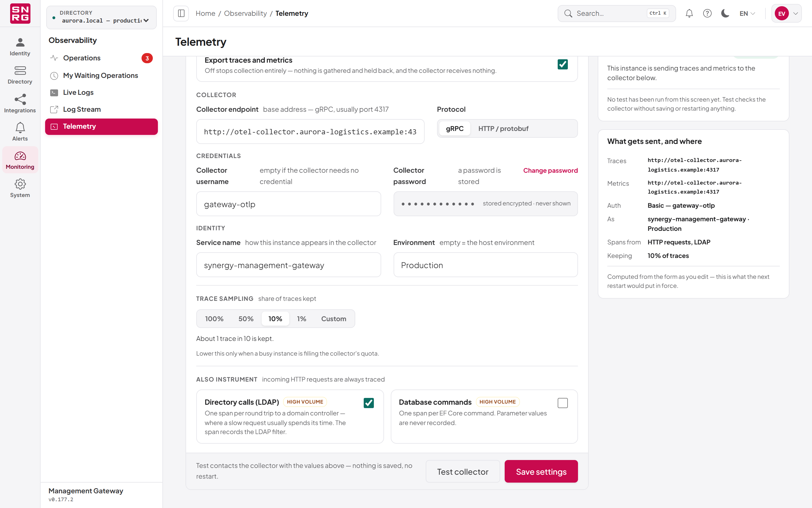Choose Custom trace sampling

click(334, 319)
